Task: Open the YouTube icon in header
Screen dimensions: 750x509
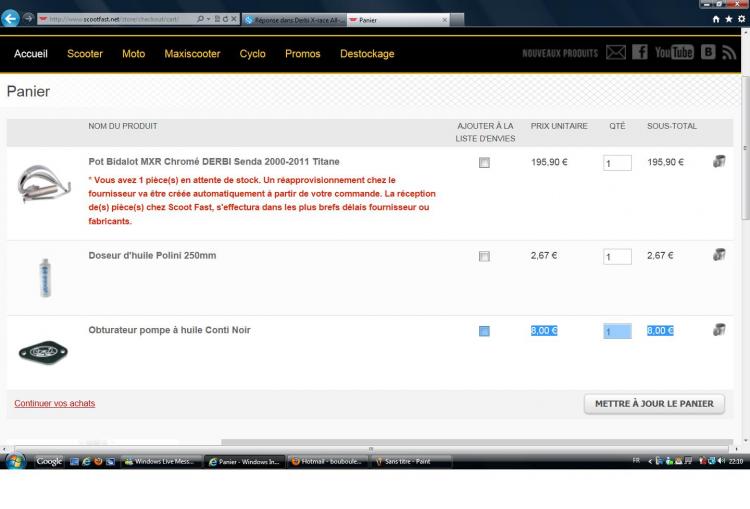Action: coord(674,52)
